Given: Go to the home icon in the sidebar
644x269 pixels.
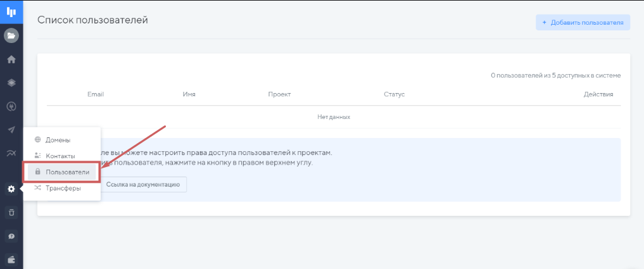Looking at the screenshot, I should (11, 59).
